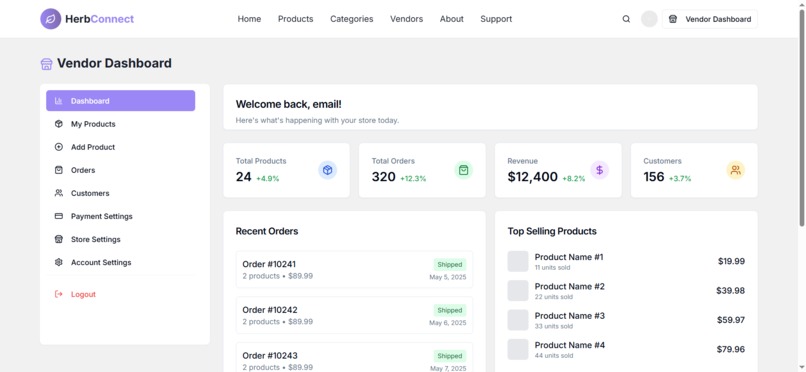
Task: Click the May 5, 2025 order date
Action: tap(448, 277)
